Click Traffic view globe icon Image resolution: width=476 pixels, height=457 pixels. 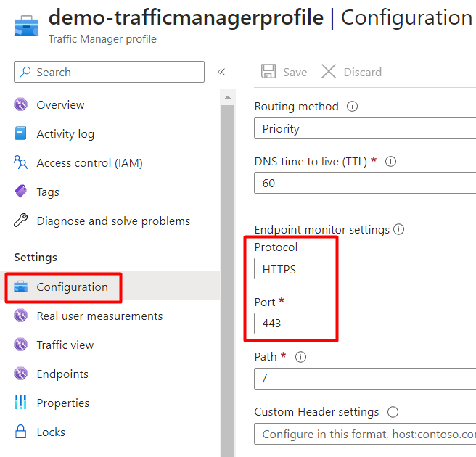(20, 345)
